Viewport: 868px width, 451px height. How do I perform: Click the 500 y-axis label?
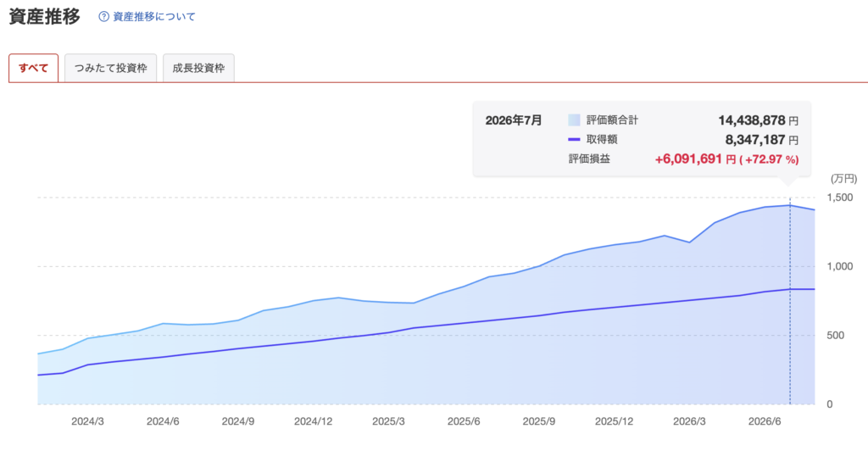[835, 336]
